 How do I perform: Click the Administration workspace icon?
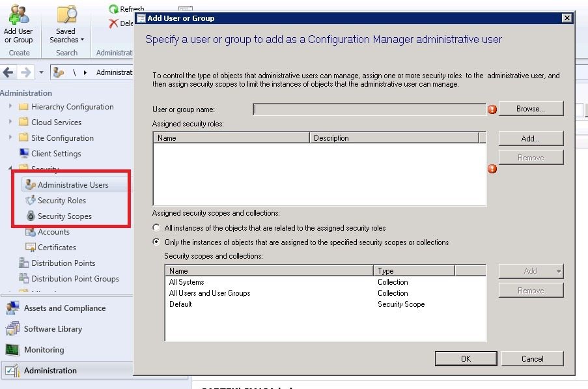coord(12,371)
